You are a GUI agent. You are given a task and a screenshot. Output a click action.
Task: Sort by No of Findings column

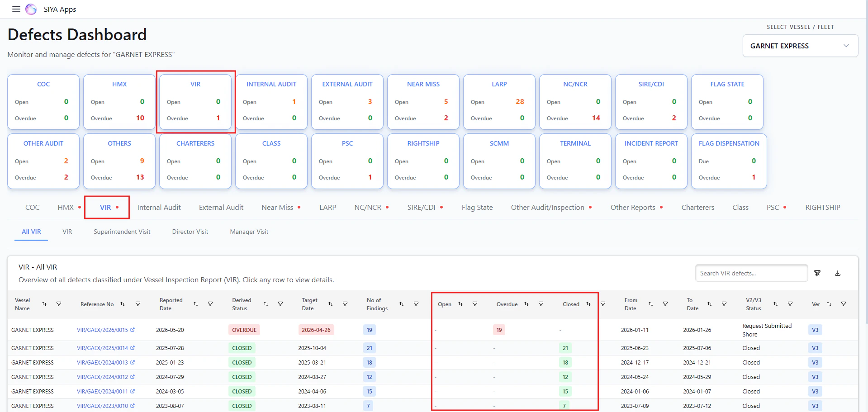(x=402, y=304)
